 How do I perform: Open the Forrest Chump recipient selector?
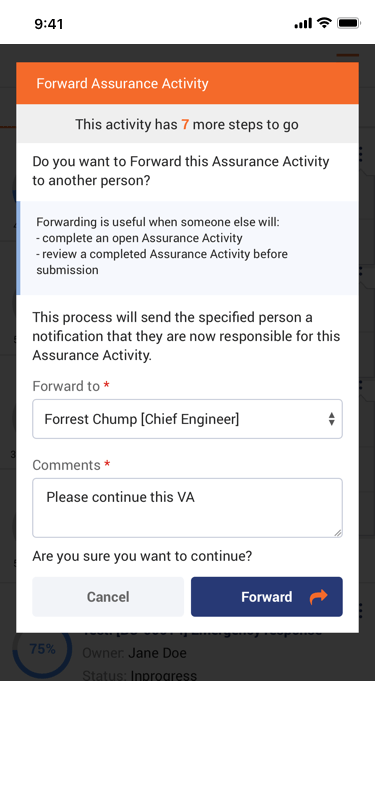(x=188, y=419)
